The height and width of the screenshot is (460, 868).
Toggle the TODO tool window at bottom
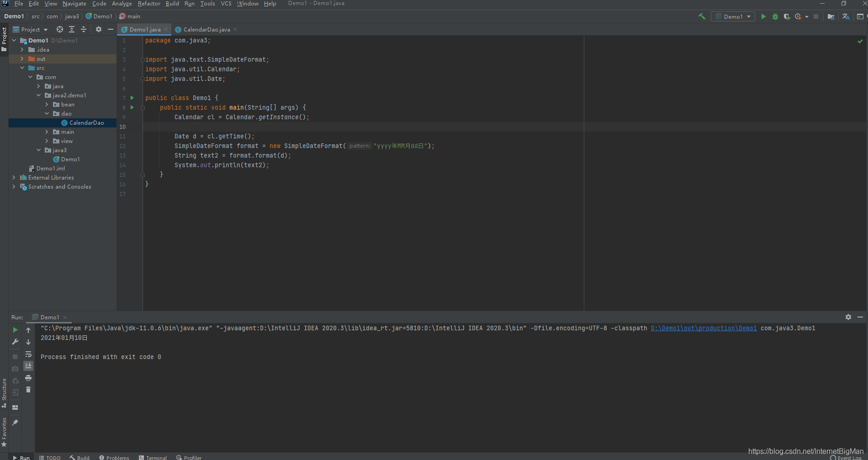pyautogui.click(x=50, y=457)
